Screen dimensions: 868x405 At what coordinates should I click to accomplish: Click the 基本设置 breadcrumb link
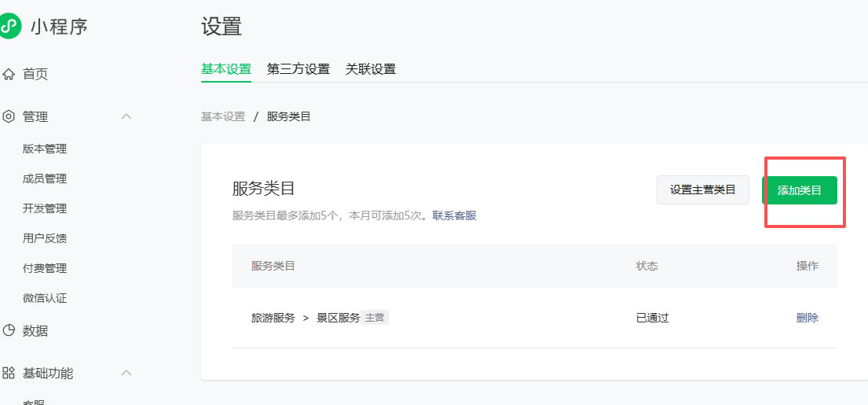click(223, 117)
